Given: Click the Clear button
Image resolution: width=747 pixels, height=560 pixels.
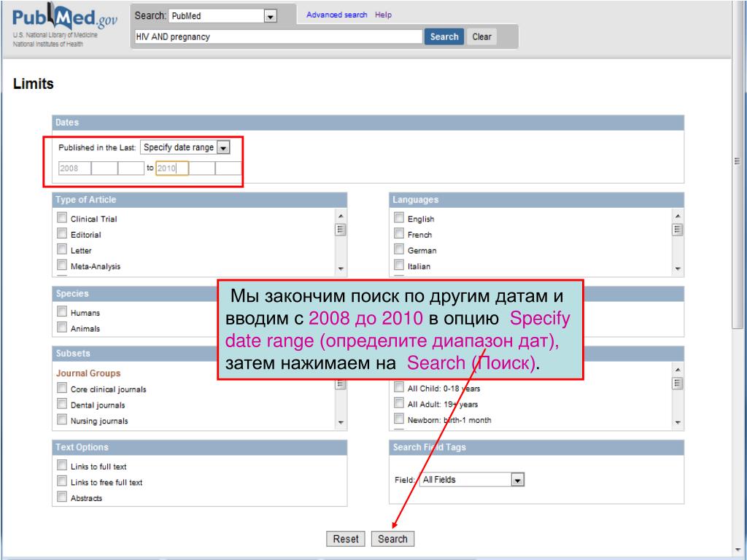Looking at the screenshot, I should tap(481, 36).
